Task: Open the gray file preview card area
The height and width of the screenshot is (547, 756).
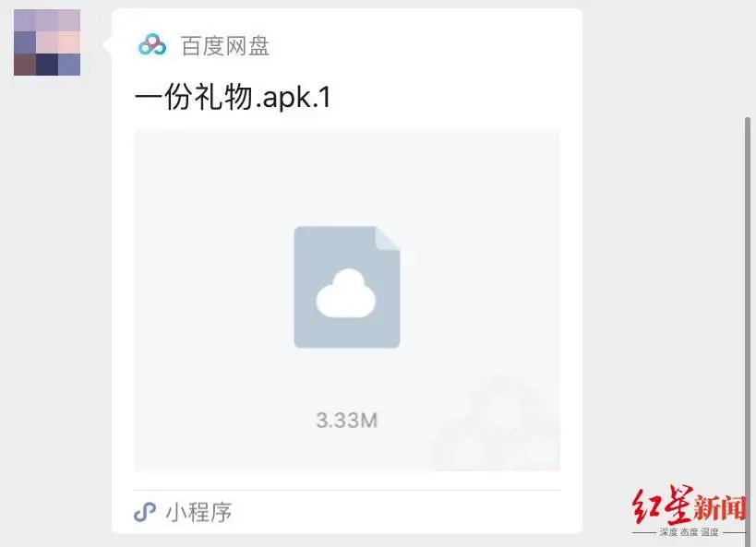Action: (x=347, y=300)
